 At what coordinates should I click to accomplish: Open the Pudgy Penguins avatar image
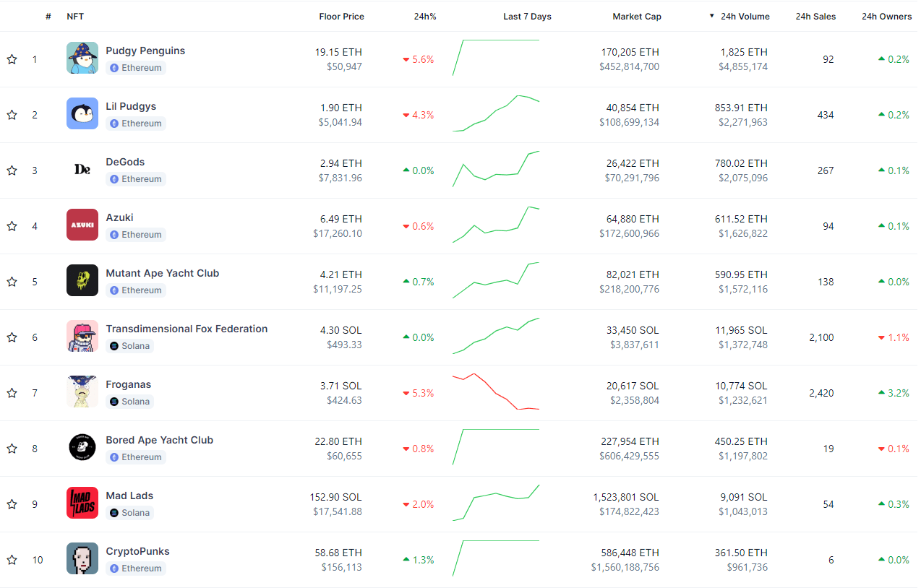pos(82,58)
